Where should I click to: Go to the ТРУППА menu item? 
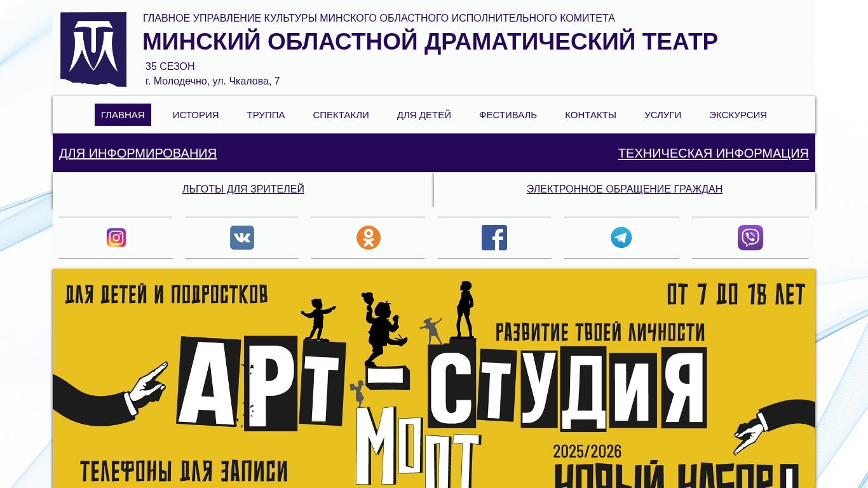(x=266, y=115)
